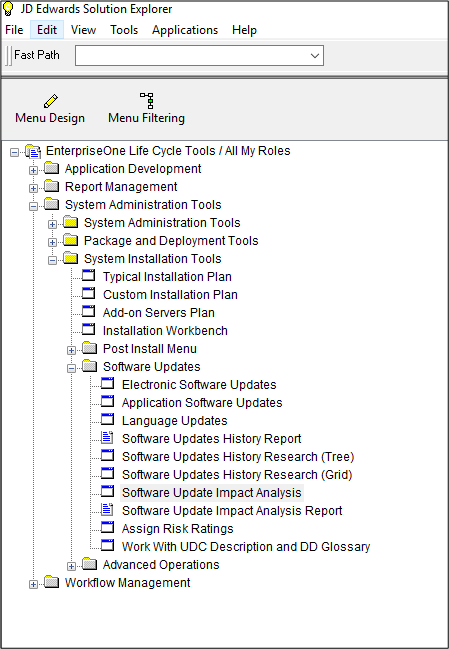
Task: Click the Application Development folder icon
Action: tap(52, 168)
